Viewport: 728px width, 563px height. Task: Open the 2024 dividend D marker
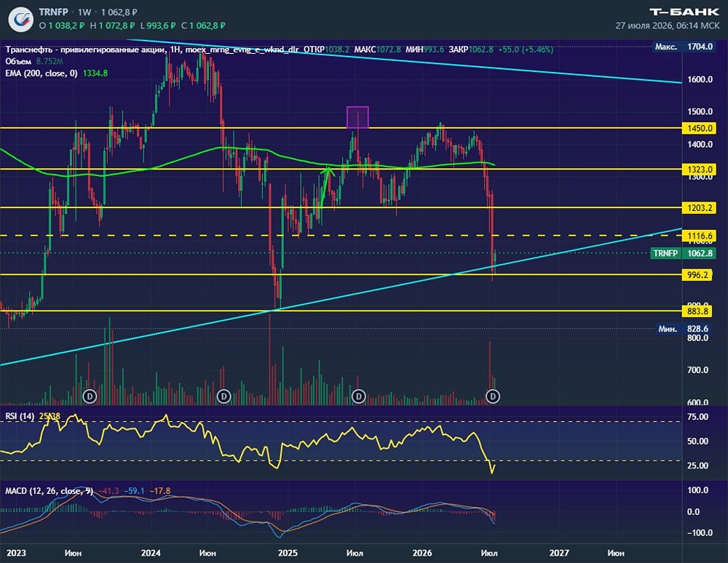click(223, 396)
